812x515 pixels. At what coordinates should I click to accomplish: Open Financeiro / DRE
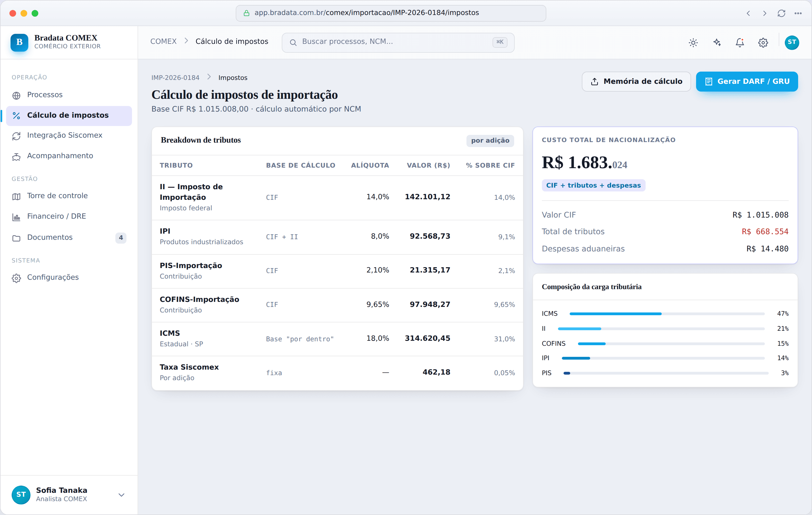click(x=69, y=217)
